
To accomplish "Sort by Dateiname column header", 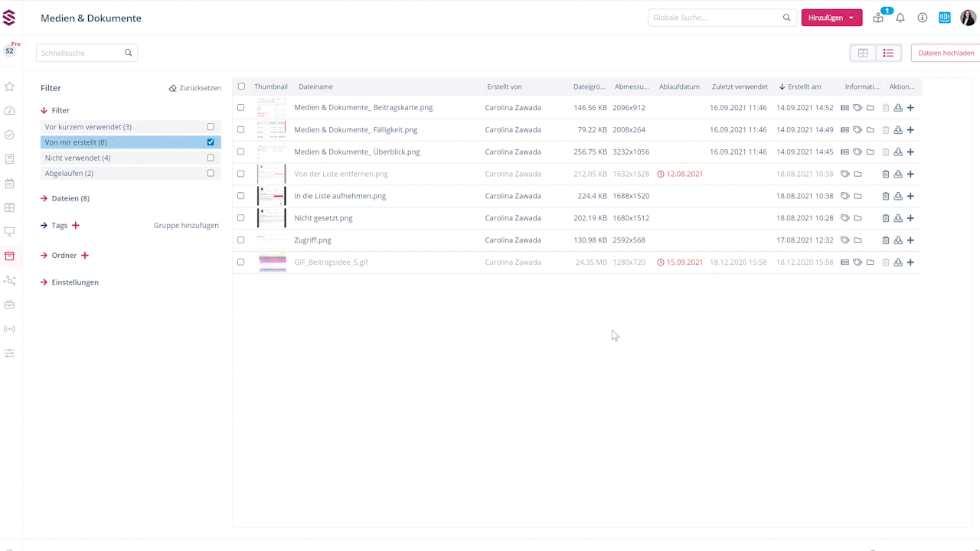I will pyautogui.click(x=315, y=86).
